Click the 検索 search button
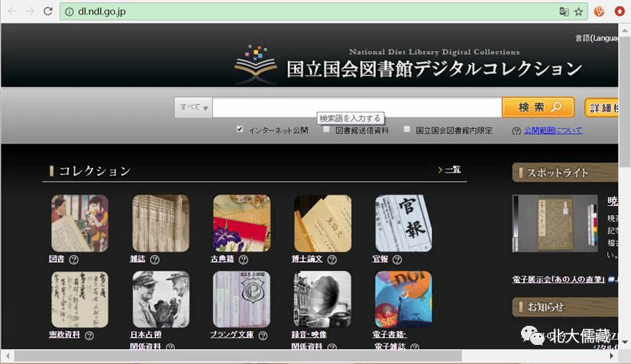This screenshot has width=631, height=364. tap(538, 108)
